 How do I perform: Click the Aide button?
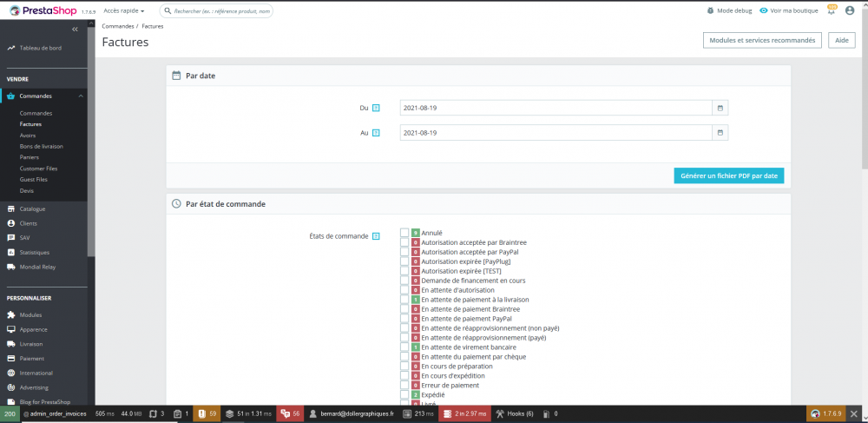coord(841,41)
